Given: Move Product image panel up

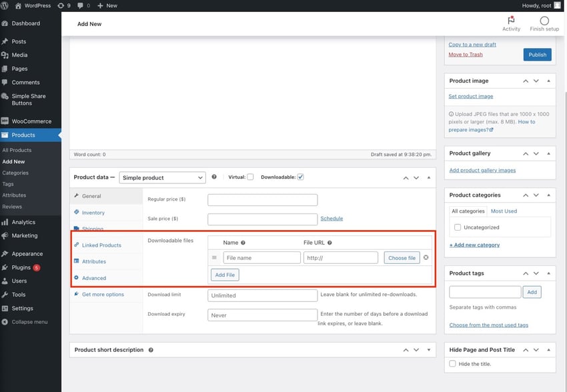Looking at the screenshot, I should pyautogui.click(x=526, y=81).
